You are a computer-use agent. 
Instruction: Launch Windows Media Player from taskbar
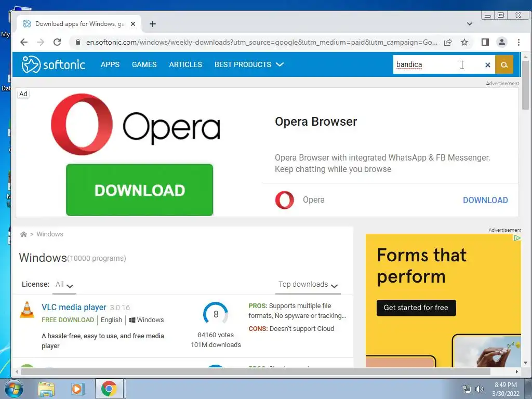(77, 389)
